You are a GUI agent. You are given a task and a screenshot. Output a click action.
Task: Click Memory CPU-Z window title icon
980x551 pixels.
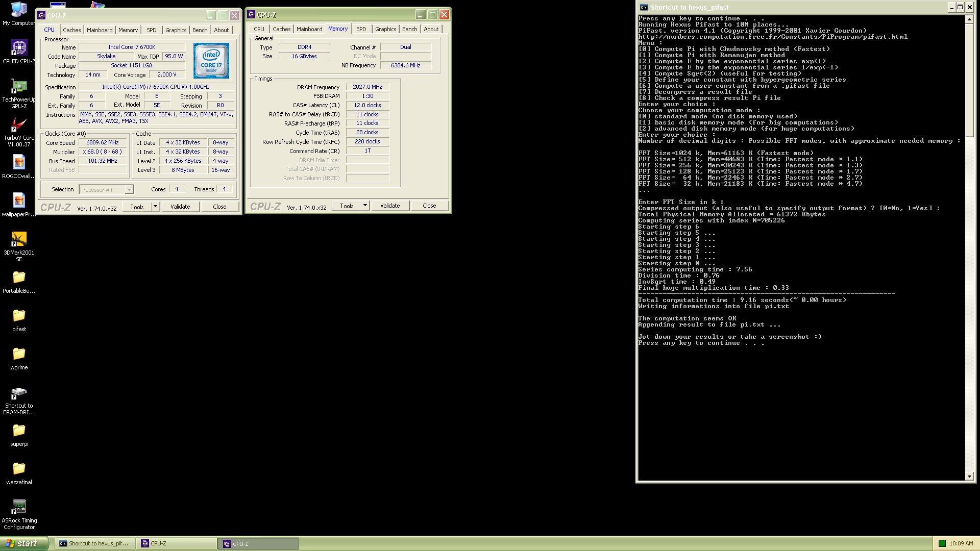(251, 15)
